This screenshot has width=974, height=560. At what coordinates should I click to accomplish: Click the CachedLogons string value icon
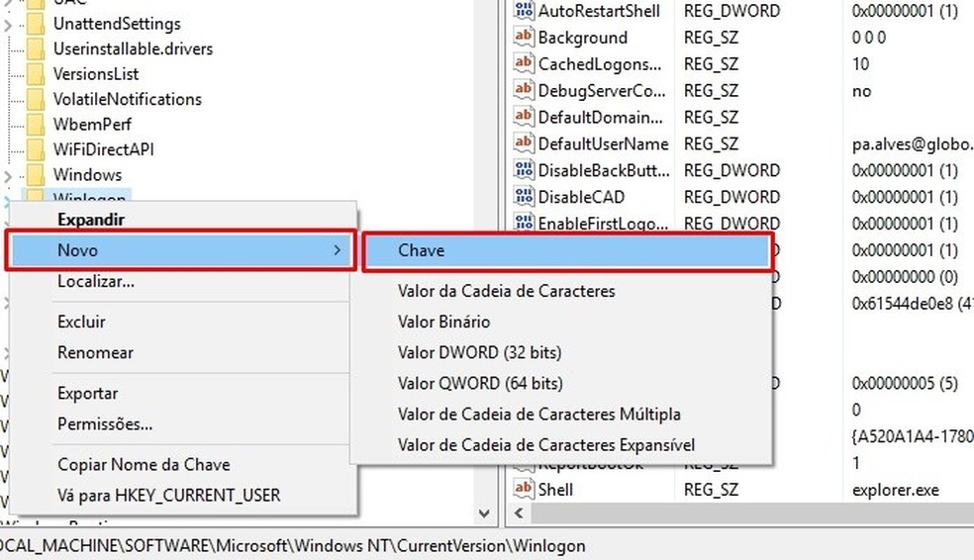[524, 63]
